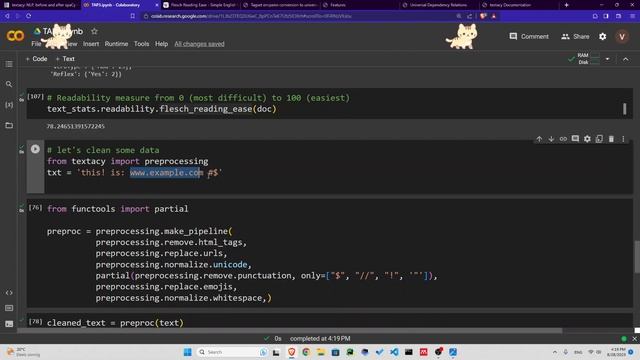Collapse the header with chevron up
This screenshot has height=360, width=640.
pos(625,59)
